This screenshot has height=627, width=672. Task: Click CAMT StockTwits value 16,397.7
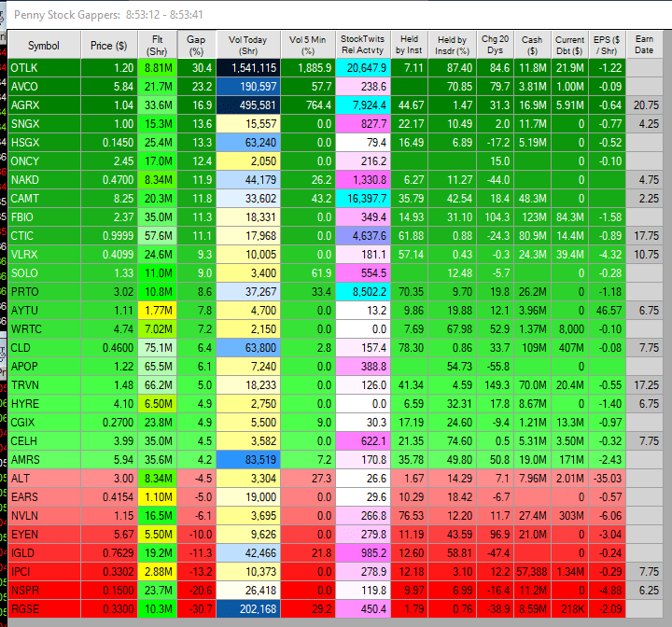tap(362, 199)
